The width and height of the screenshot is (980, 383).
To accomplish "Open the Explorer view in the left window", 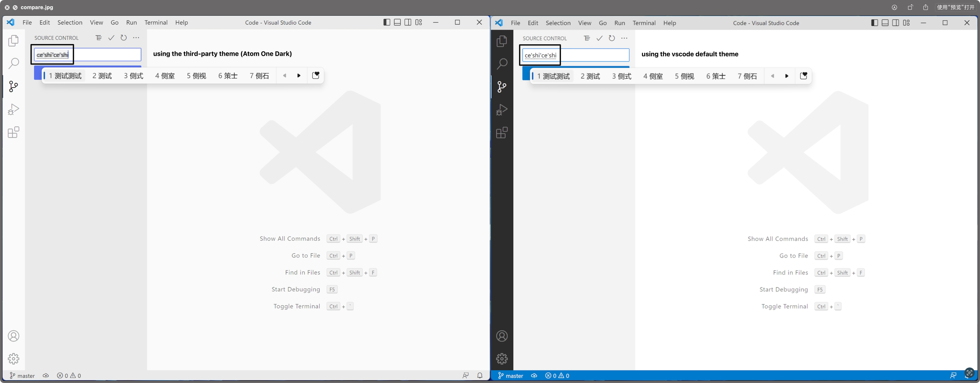I will point(14,41).
